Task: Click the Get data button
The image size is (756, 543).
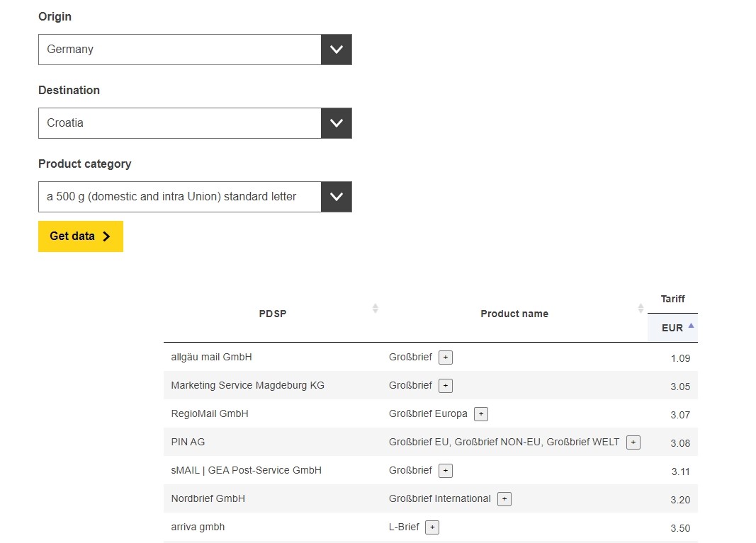Action: coord(81,236)
